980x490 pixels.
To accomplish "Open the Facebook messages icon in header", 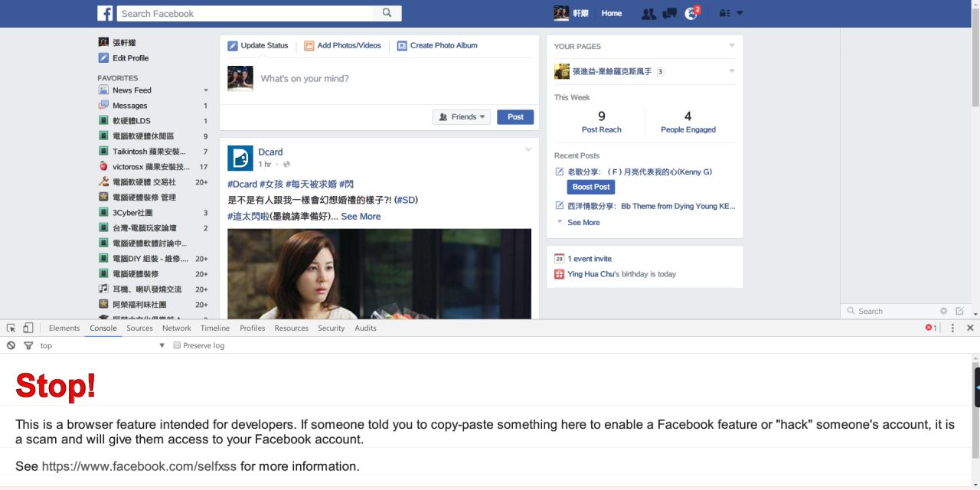I will pos(670,13).
